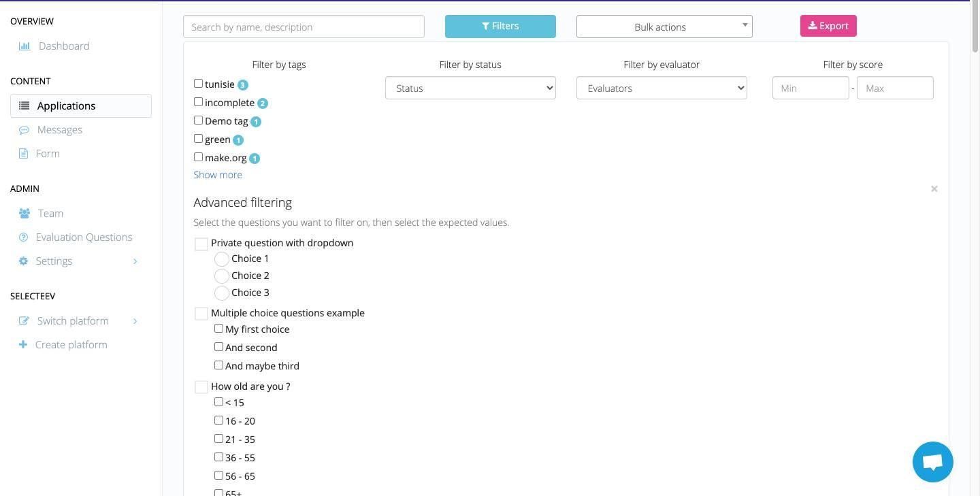Image resolution: width=980 pixels, height=496 pixels.
Task: Close the advanced filtering panel
Action: [x=934, y=188]
